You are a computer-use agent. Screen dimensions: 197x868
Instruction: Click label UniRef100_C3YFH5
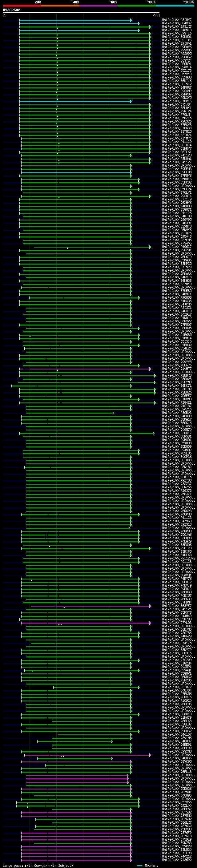click(x=177, y=240)
